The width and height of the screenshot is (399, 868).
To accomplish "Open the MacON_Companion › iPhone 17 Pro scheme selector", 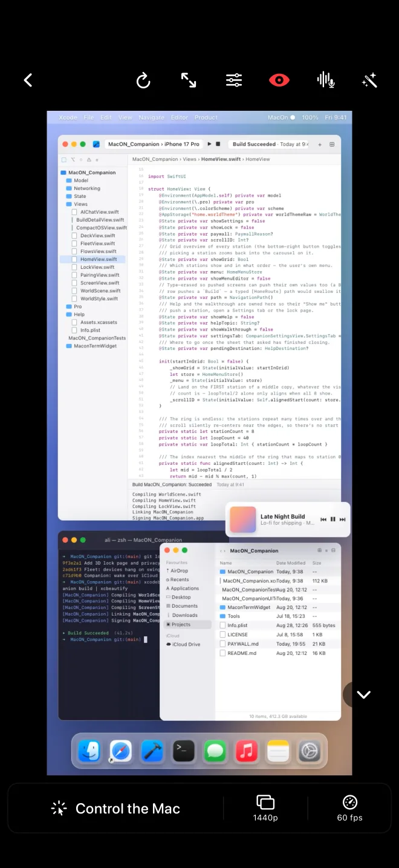I will 154,144.
